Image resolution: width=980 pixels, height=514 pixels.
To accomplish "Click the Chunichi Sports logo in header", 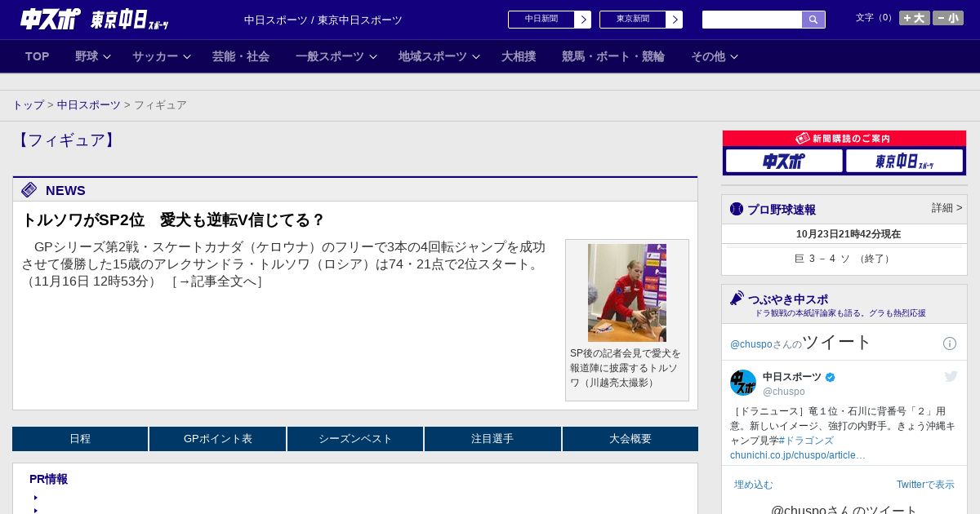I will tap(50, 19).
